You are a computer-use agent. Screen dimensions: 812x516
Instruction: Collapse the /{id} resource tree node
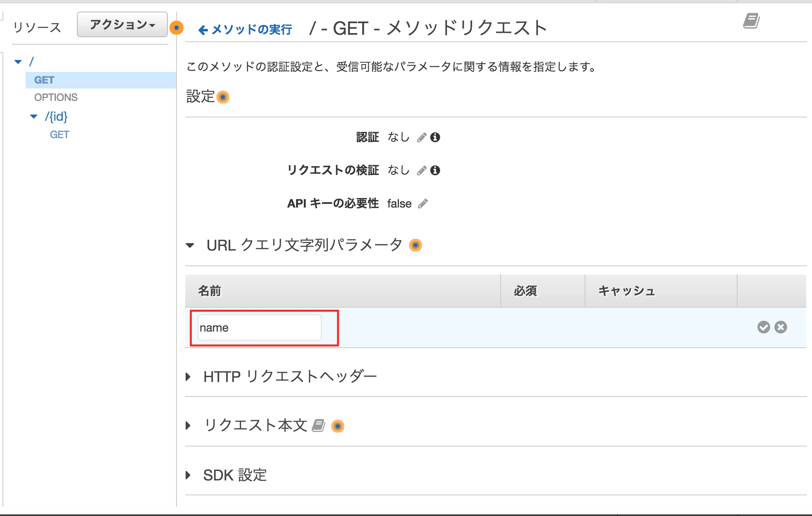click(x=34, y=117)
